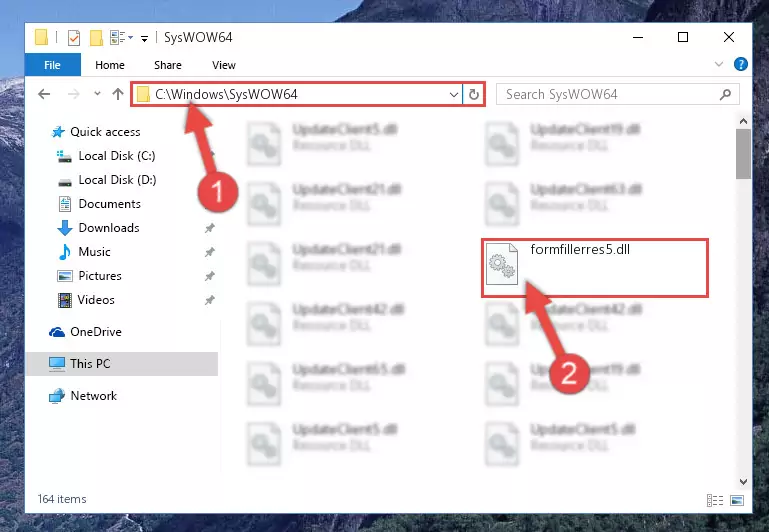The height and width of the screenshot is (532, 769).
Task: Click the formfillerres5.dll gear file icon
Action: [502, 264]
